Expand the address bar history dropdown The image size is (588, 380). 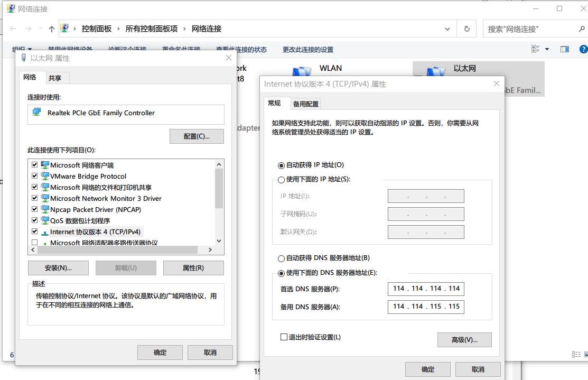coord(447,29)
